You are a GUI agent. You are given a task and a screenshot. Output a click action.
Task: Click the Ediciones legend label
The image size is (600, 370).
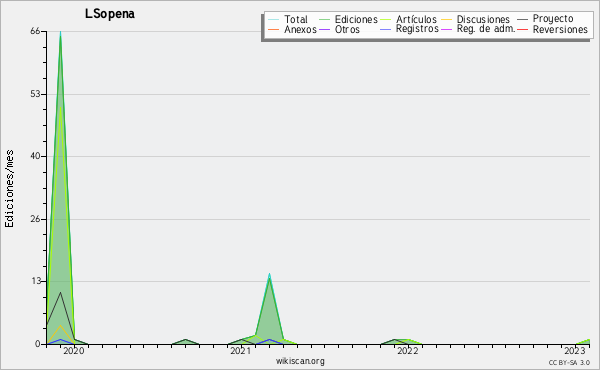pyautogui.click(x=356, y=19)
